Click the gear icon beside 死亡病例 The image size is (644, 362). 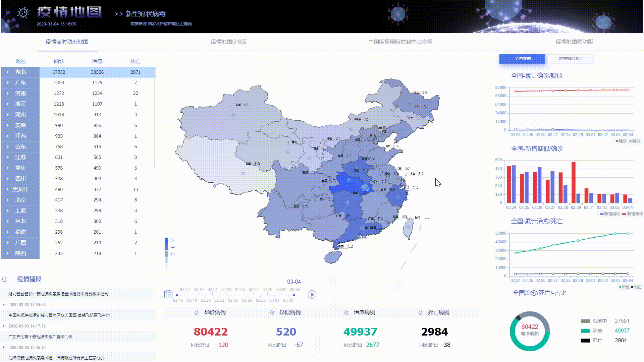coord(420,312)
